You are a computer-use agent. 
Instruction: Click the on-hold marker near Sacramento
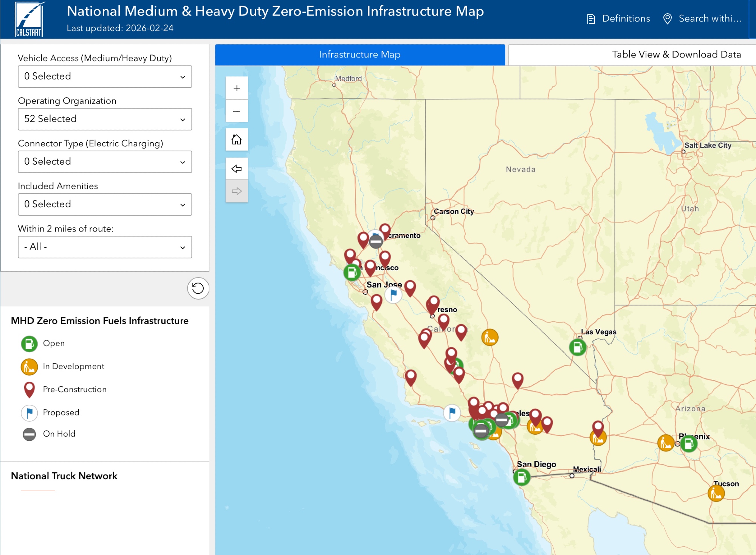click(x=376, y=241)
